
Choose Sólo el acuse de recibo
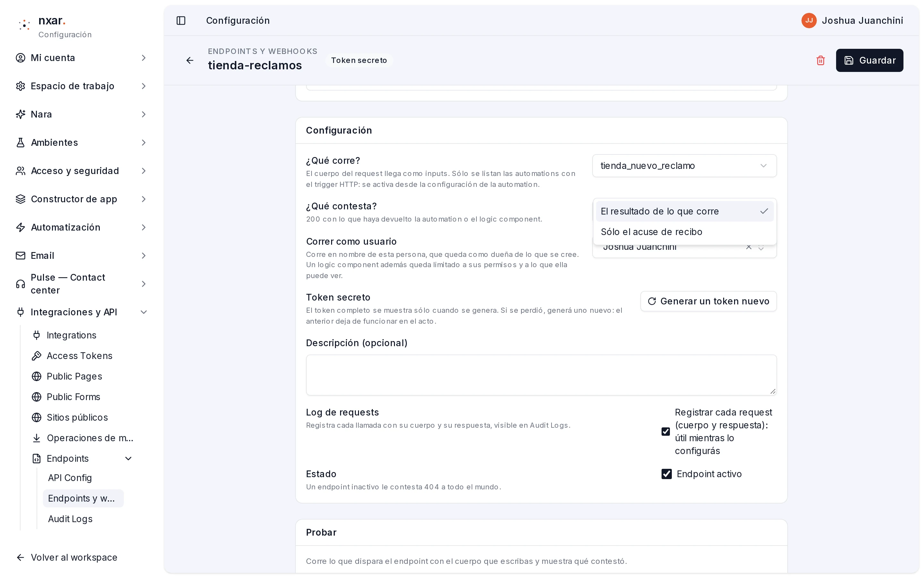(684, 232)
